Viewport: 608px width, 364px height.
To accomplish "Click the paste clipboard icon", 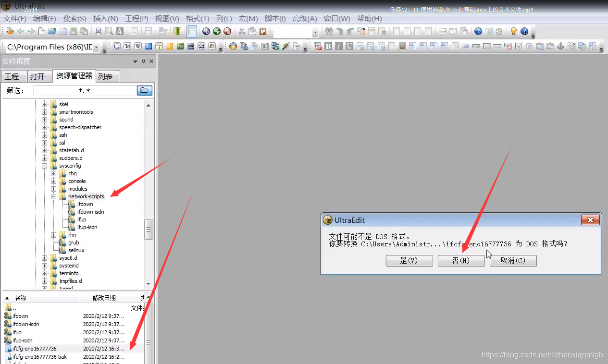I will (263, 31).
